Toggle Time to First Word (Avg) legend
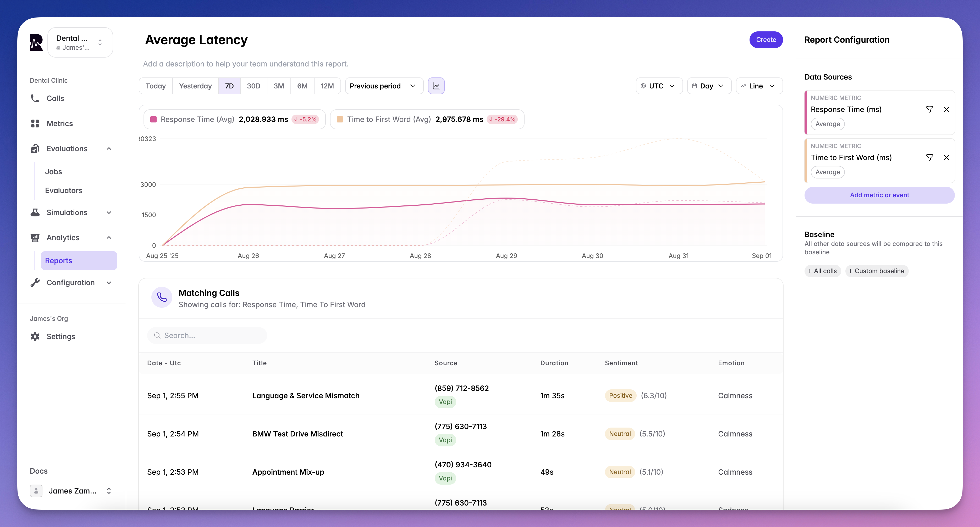 pos(388,119)
